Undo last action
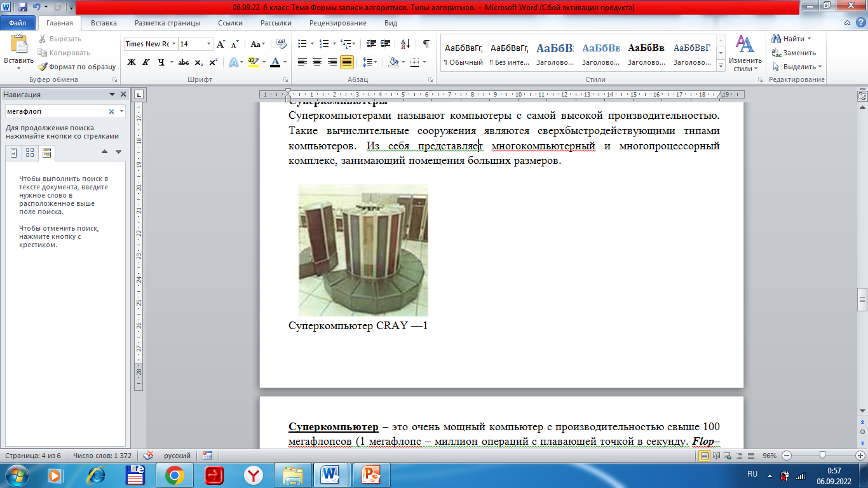Viewport: 868px width, 488px height. point(36,7)
